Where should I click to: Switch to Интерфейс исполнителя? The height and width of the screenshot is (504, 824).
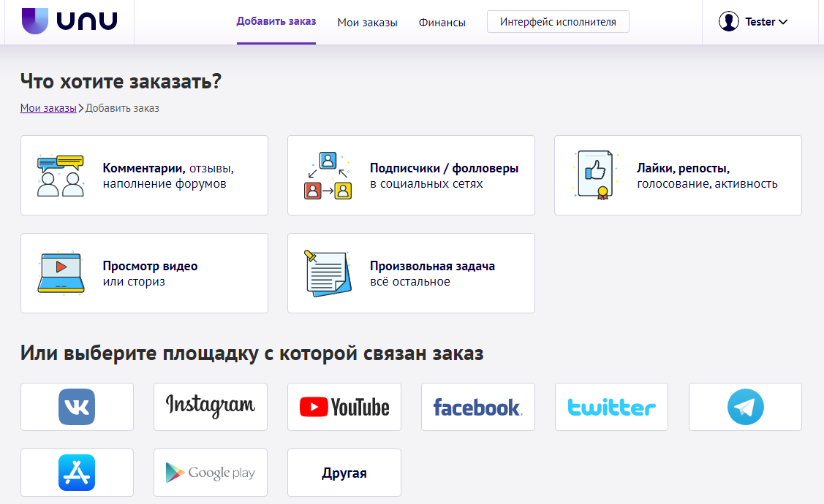[x=558, y=22]
